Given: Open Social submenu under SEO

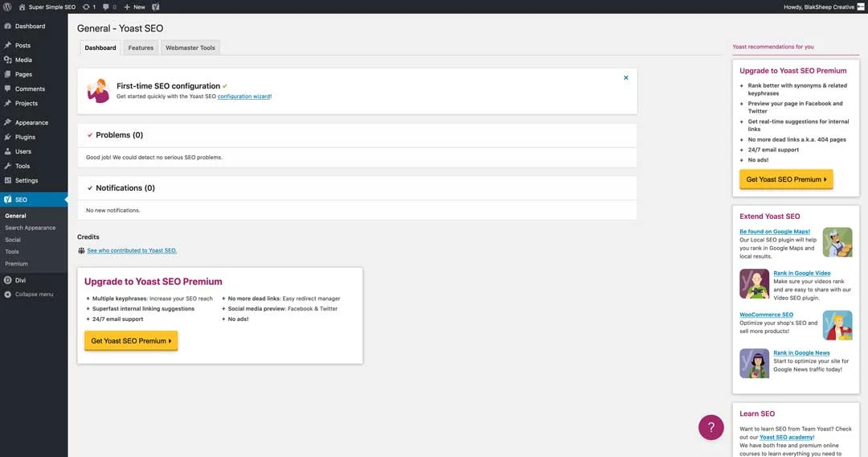Looking at the screenshot, I should (x=13, y=240).
